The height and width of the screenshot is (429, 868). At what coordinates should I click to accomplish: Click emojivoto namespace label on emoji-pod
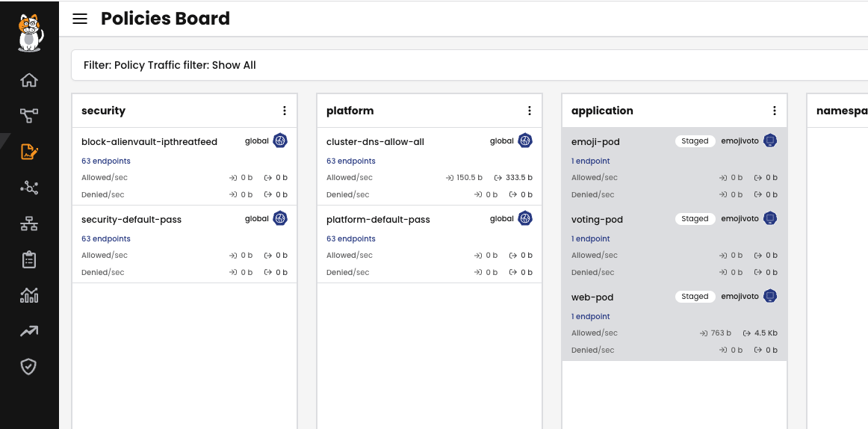tap(740, 141)
